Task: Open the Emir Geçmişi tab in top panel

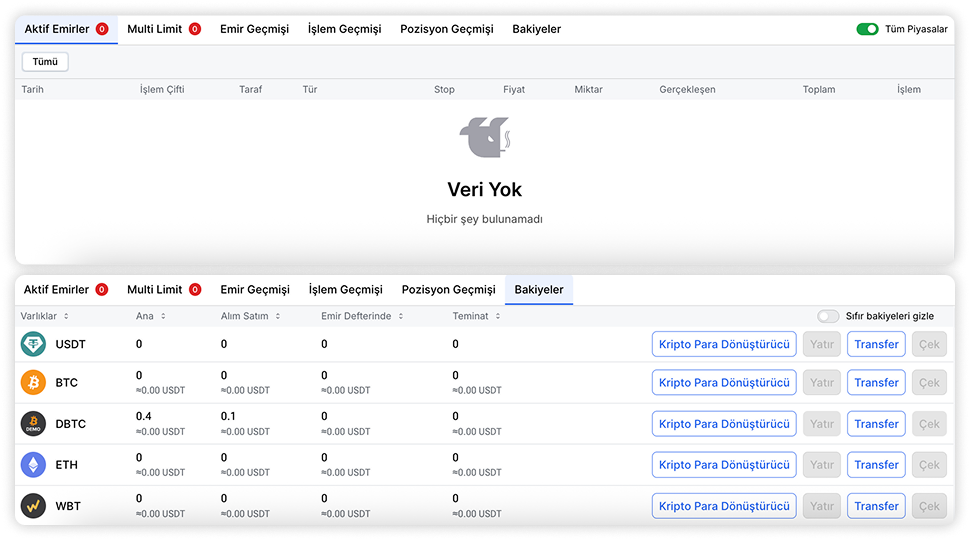Action: pyautogui.click(x=254, y=29)
